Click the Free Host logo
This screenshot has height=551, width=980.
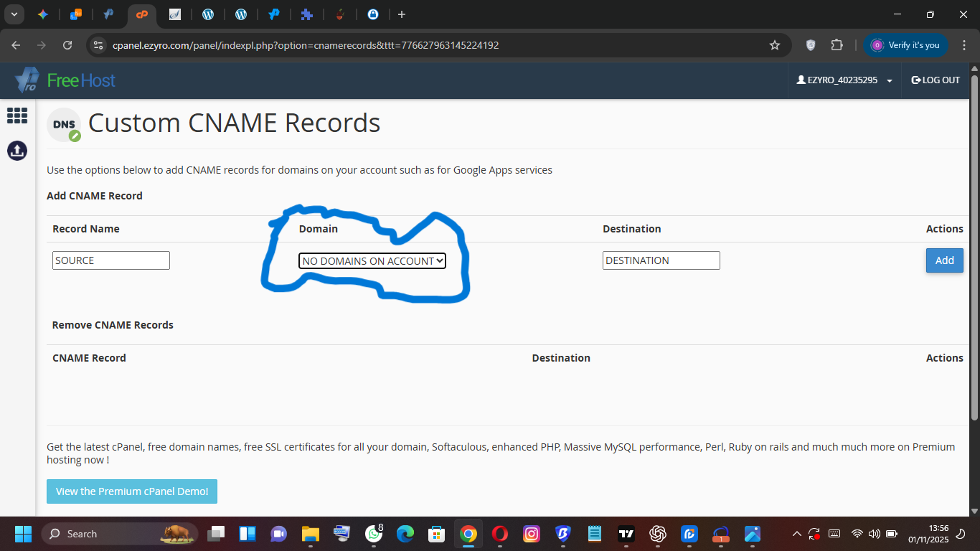click(65, 80)
